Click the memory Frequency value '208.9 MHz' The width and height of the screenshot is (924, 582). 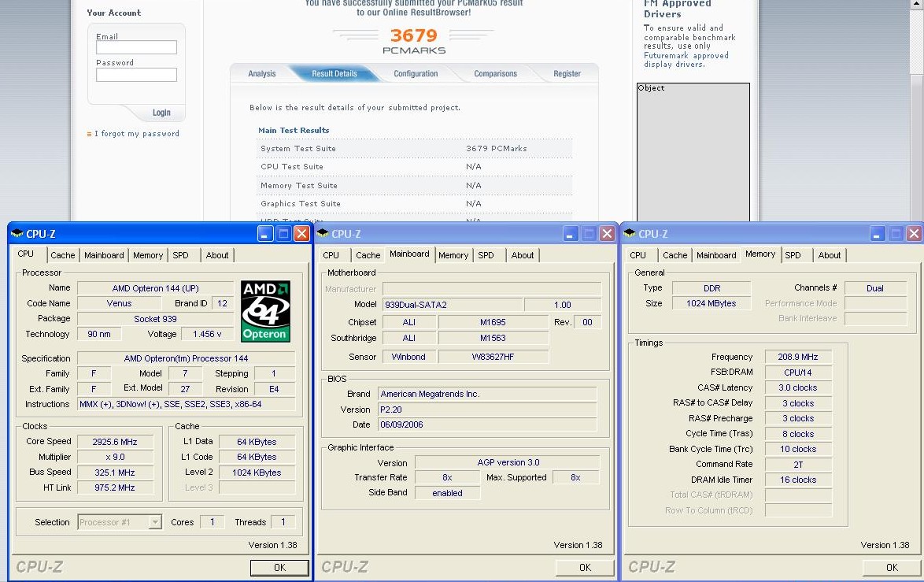click(x=798, y=357)
